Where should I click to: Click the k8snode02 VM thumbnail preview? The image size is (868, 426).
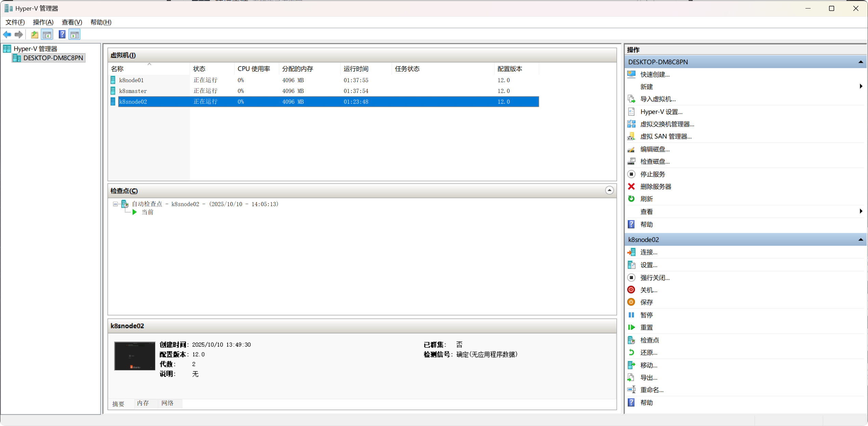[135, 356]
